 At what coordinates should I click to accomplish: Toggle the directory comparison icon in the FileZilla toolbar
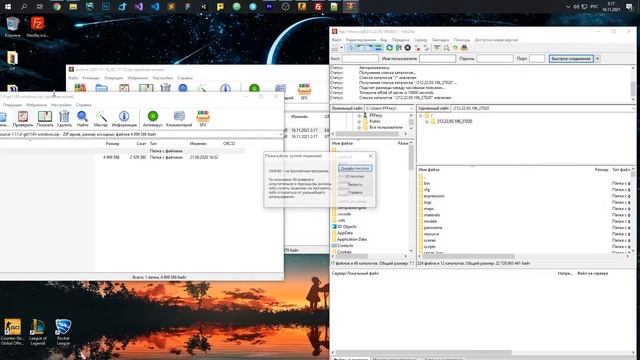[x=446, y=48]
